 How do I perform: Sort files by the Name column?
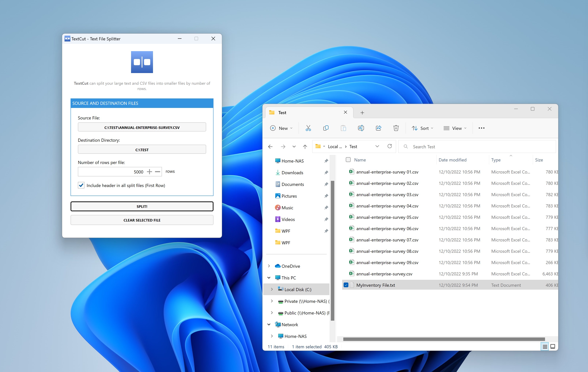coord(360,160)
